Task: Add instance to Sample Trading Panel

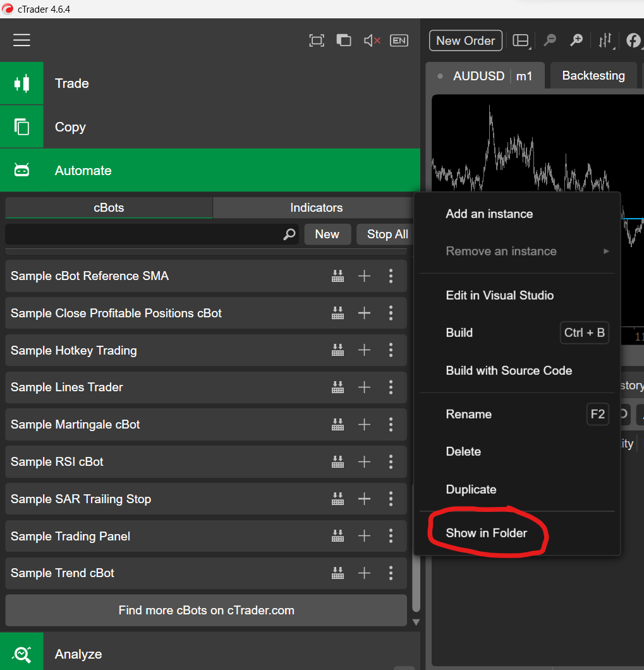Action: (364, 536)
